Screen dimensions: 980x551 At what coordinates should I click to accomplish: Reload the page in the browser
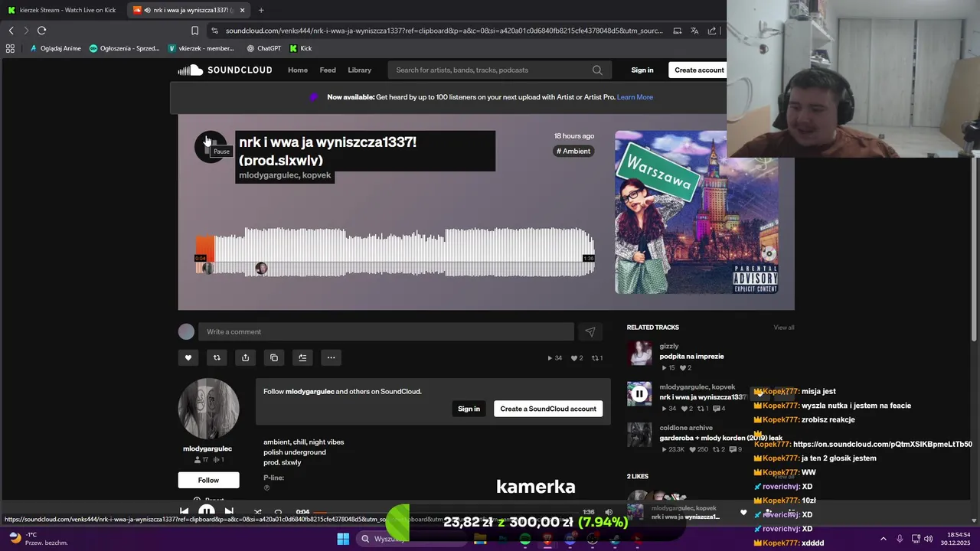pos(41,31)
